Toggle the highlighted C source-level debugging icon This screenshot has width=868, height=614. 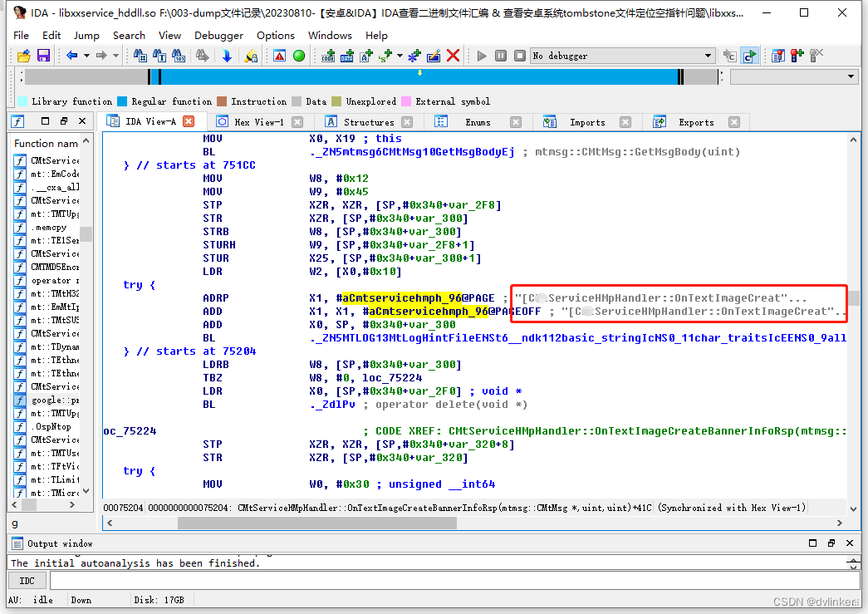click(749, 56)
